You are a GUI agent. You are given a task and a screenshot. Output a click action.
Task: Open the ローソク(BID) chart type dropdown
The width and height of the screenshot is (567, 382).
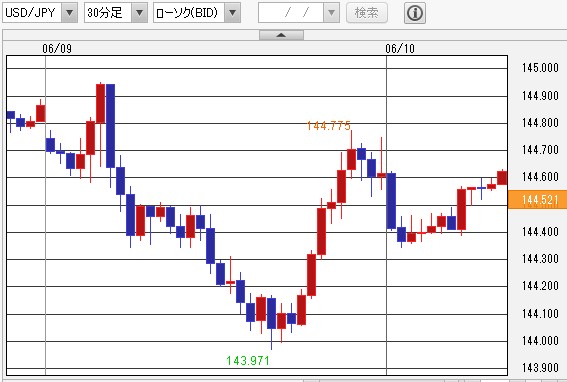pos(233,13)
